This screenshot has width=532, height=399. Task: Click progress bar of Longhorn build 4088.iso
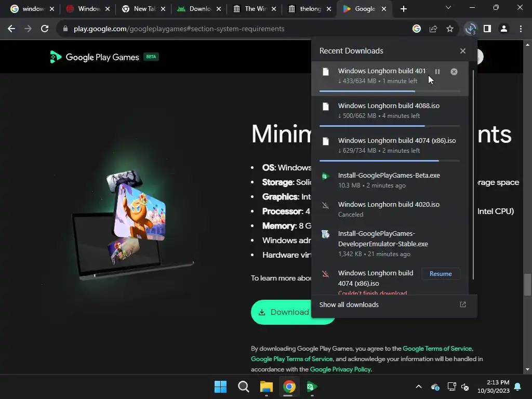(390, 126)
